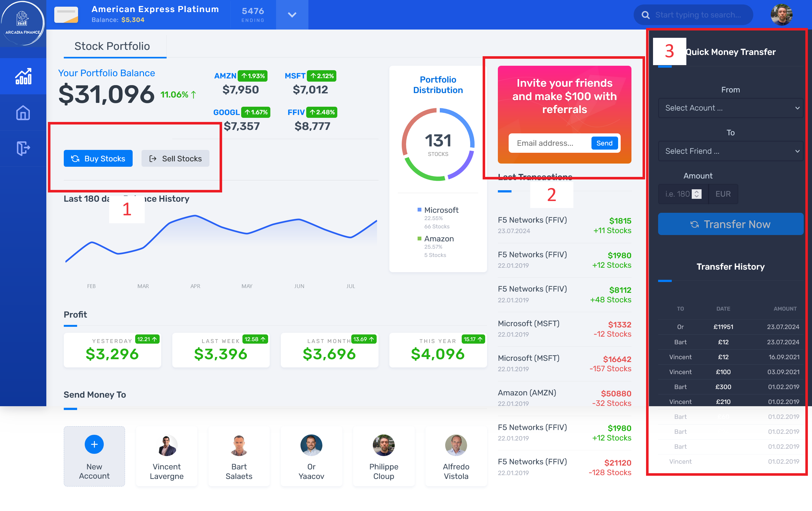
Task: Click the FFIV 2.48% badge
Action: [x=322, y=112]
